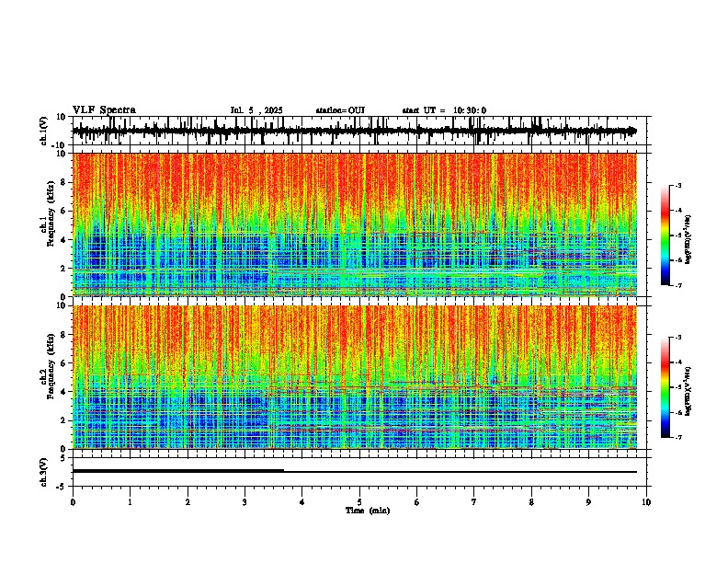728x563 pixels.
Task: Click the 'VLF Spectra' title text
Action: click(x=104, y=110)
